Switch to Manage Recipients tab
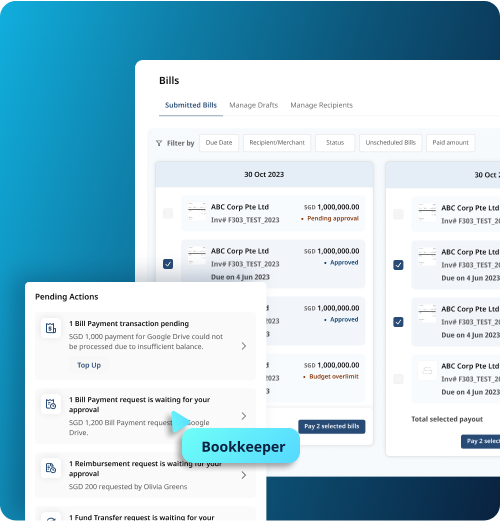The image size is (500, 521). (x=322, y=105)
